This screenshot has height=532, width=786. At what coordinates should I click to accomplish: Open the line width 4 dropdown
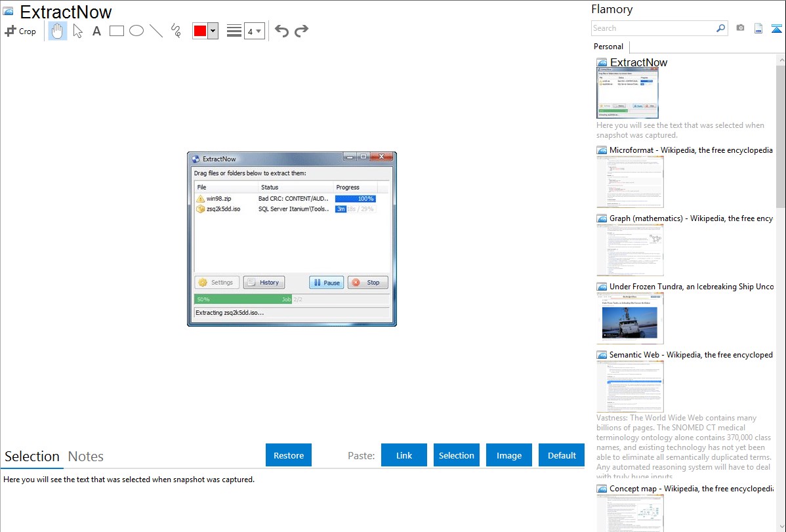pos(255,31)
